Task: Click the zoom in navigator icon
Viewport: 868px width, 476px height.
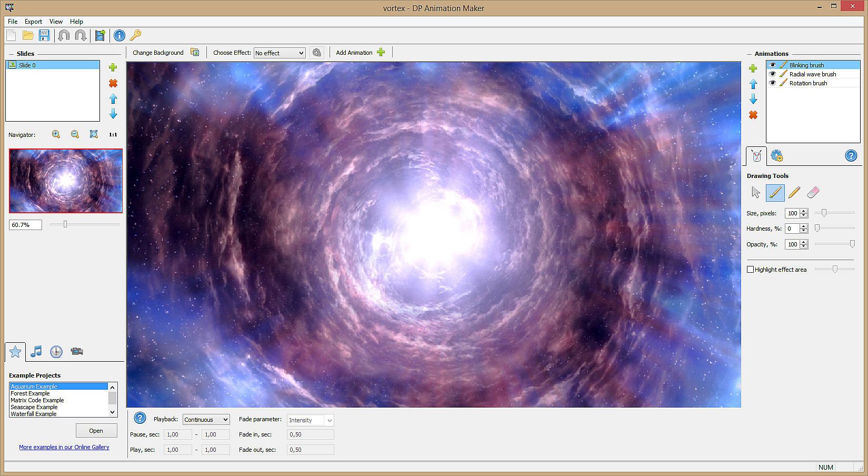Action: point(56,134)
